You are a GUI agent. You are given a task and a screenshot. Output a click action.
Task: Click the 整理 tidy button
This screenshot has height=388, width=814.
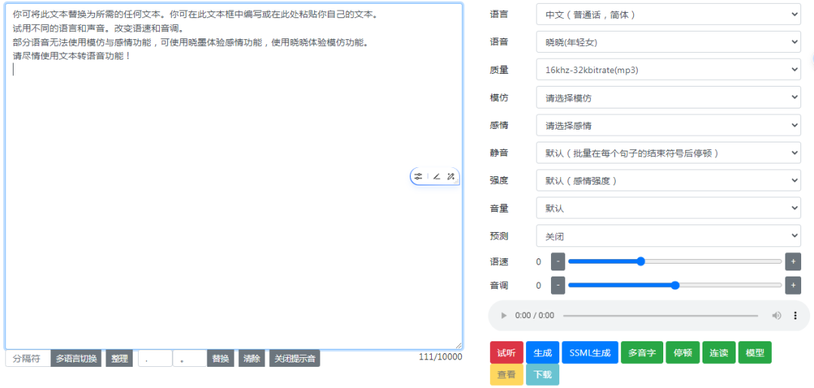[x=119, y=358]
